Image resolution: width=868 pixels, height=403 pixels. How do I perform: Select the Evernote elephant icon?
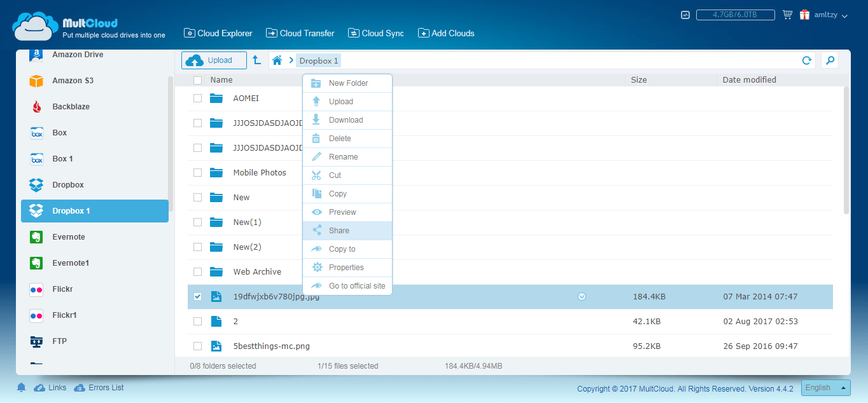[x=37, y=237]
